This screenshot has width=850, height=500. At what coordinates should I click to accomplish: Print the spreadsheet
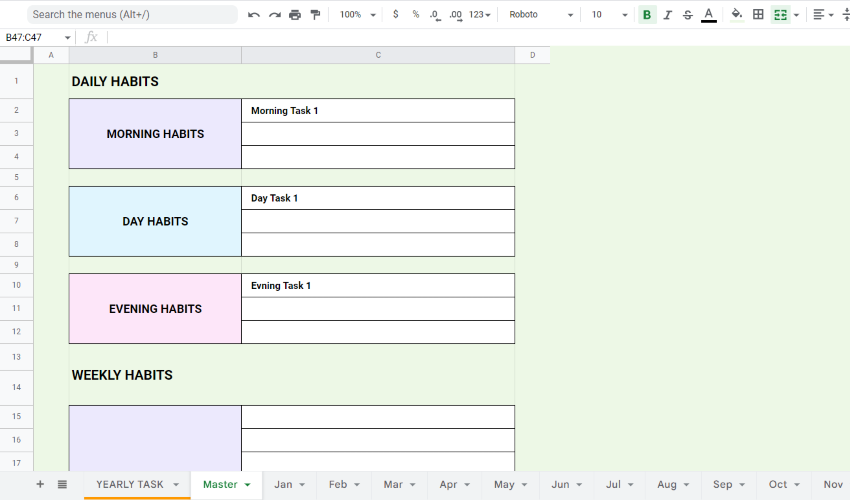295,15
